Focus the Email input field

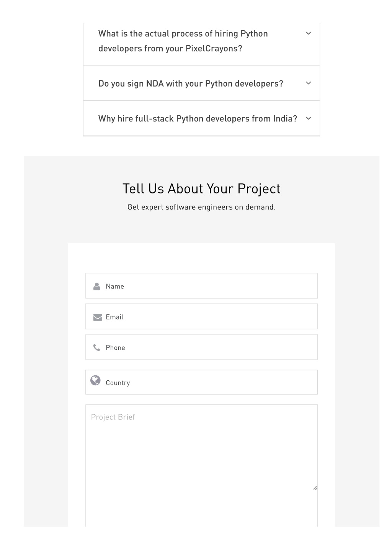(x=201, y=316)
